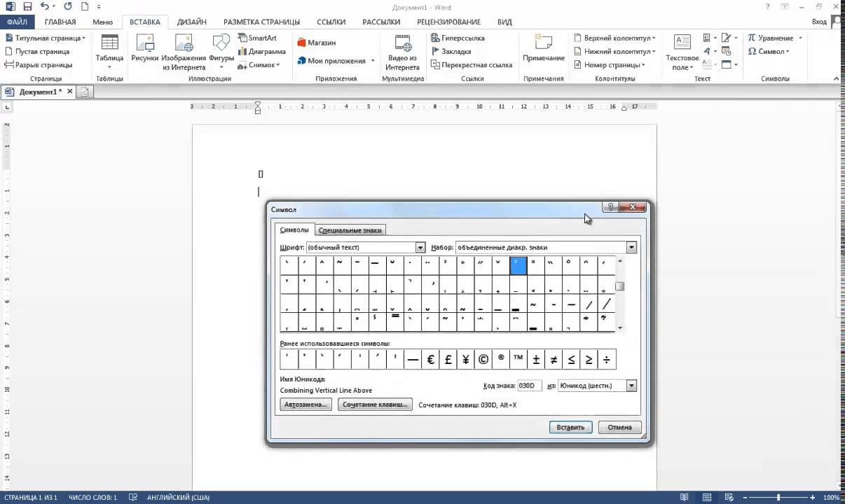The width and height of the screenshot is (845, 504).
Task: Expand the Шрифт font dropdown
Action: pyautogui.click(x=420, y=247)
